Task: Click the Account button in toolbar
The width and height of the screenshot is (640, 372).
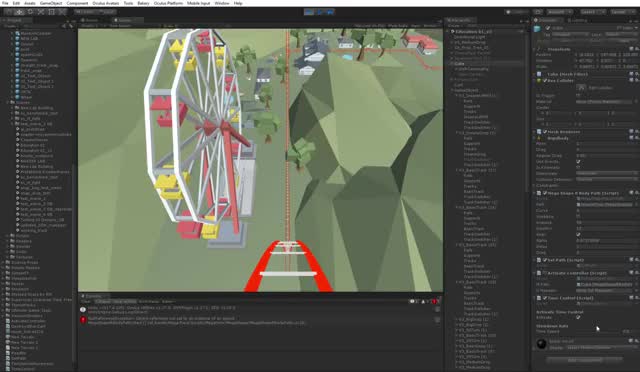Action: point(559,12)
